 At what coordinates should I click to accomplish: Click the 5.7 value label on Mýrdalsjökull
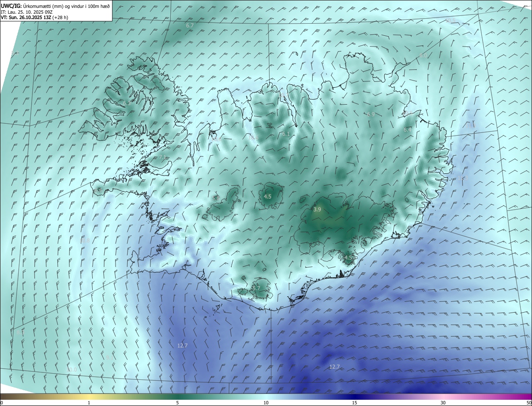(256, 288)
